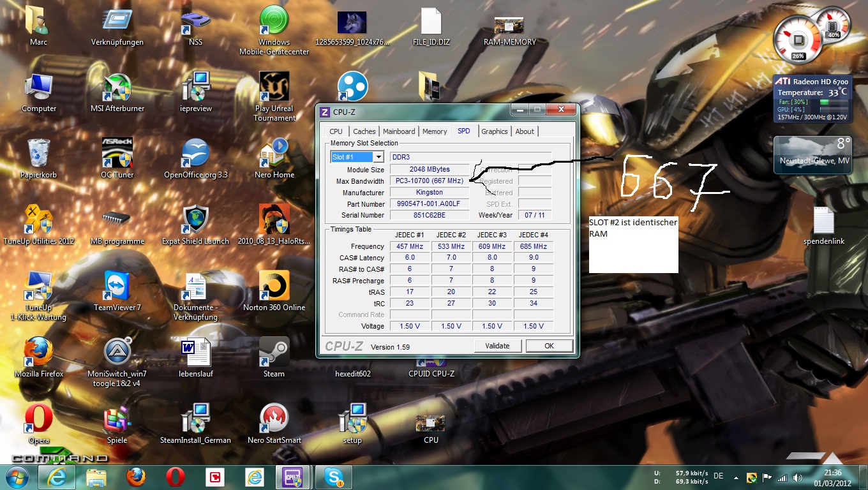The width and height of the screenshot is (868, 490).
Task: Select the Caches tab in CPU-Z
Action: (x=364, y=131)
